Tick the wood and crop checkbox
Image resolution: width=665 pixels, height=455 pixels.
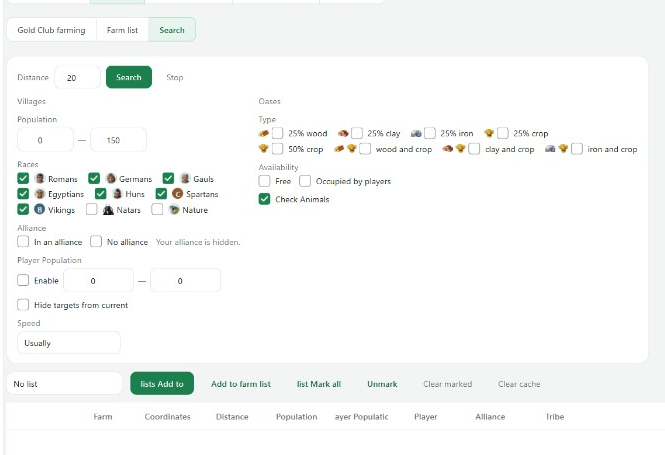pyautogui.click(x=365, y=149)
